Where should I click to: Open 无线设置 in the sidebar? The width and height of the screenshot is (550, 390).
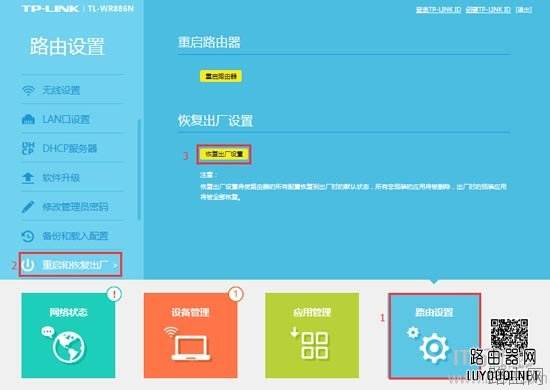[x=72, y=90]
